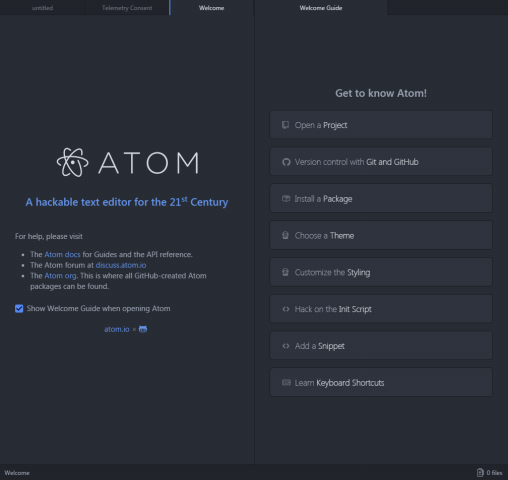Click the paintcan icon beside Customize the Styling
Screen dimensions: 508x480
tap(285, 272)
